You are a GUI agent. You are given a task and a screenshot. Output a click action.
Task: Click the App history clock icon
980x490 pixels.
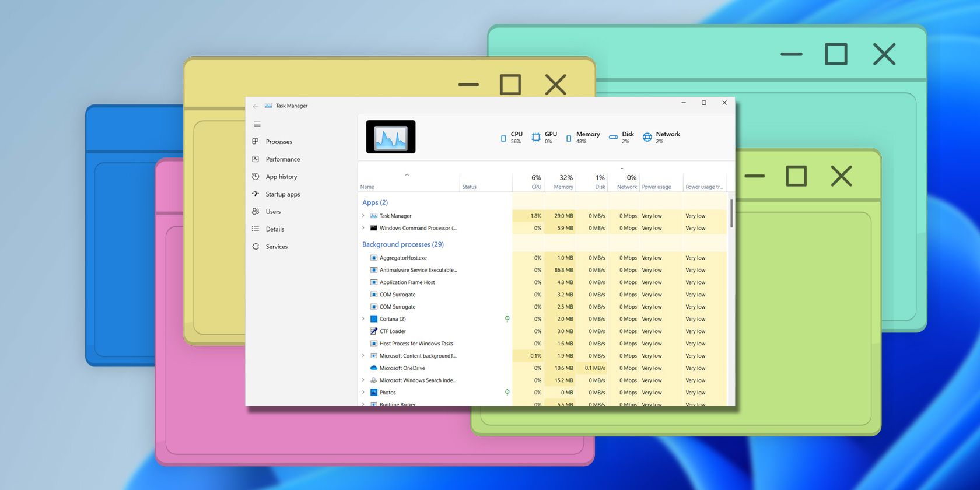256,177
